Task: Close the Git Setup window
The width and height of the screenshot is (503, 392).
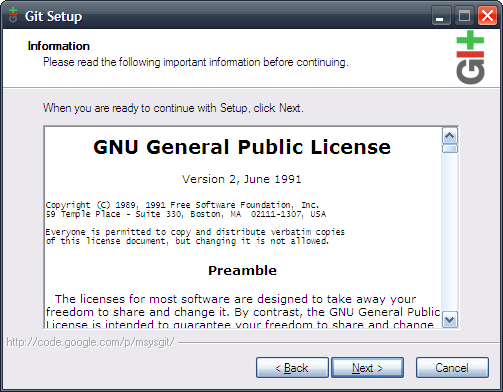Action: (487, 15)
